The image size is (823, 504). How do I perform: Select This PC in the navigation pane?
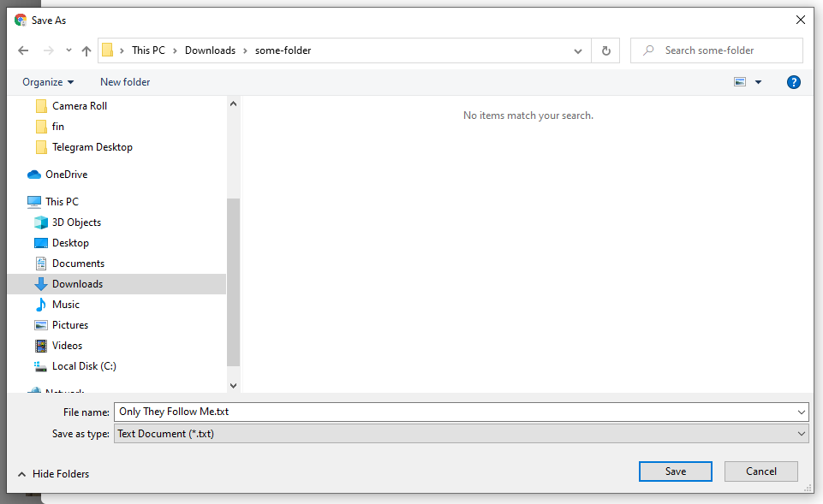pos(62,201)
